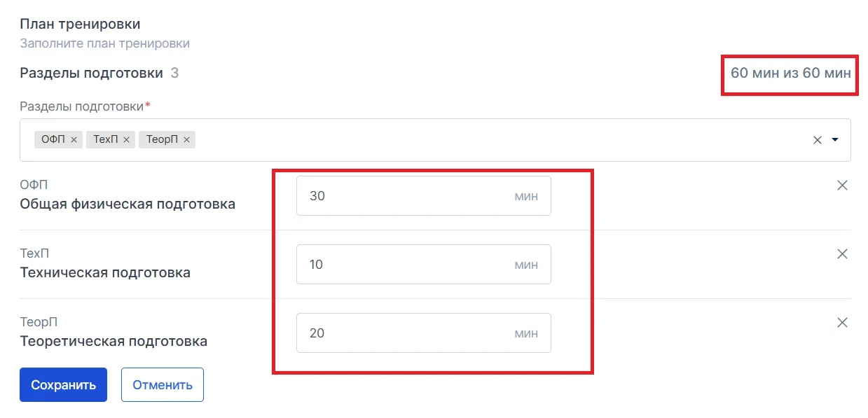The width and height of the screenshot is (868, 418).
Task: Open the Разделы подготовки dropdown arrow
Action: pos(835,140)
